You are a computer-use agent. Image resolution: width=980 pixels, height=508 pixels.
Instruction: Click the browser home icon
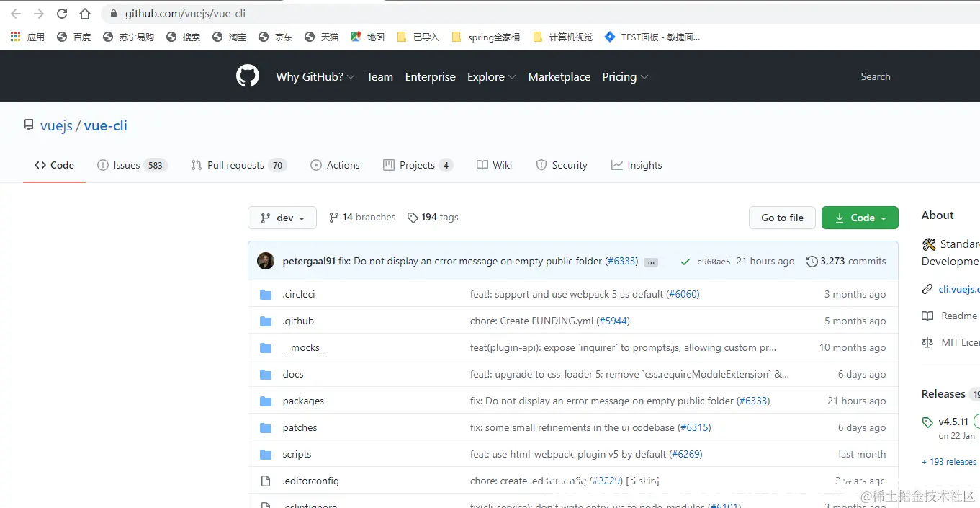click(85, 14)
